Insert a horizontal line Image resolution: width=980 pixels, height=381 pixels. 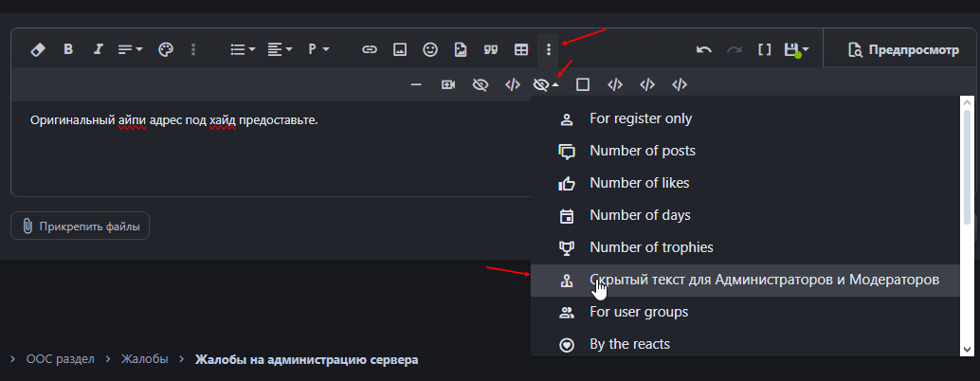coord(416,84)
